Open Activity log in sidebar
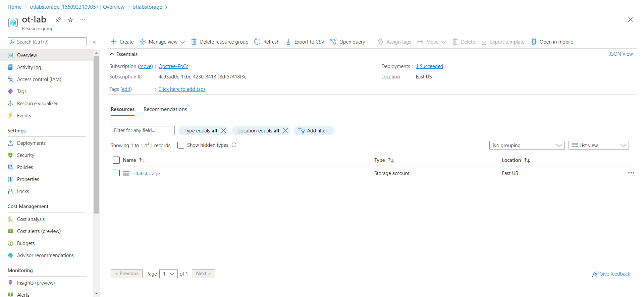The height and width of the screenshot is (297, 644). [x=29, y=67]
